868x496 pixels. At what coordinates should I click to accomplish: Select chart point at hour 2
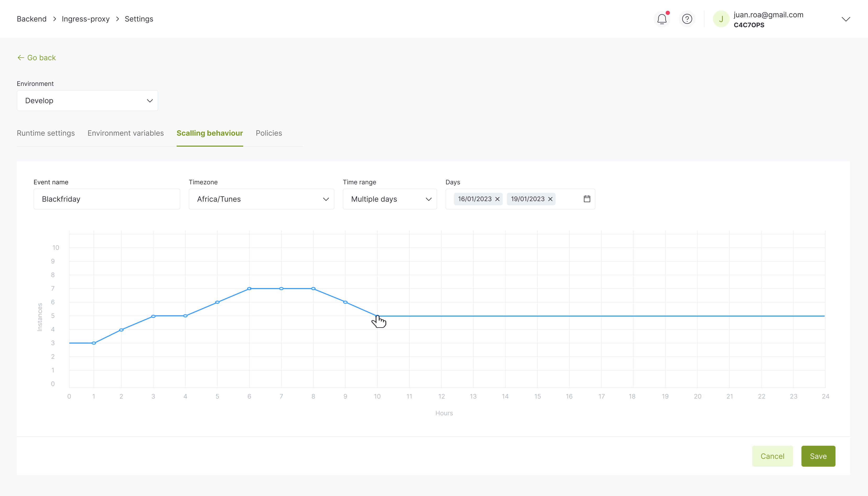121,330
